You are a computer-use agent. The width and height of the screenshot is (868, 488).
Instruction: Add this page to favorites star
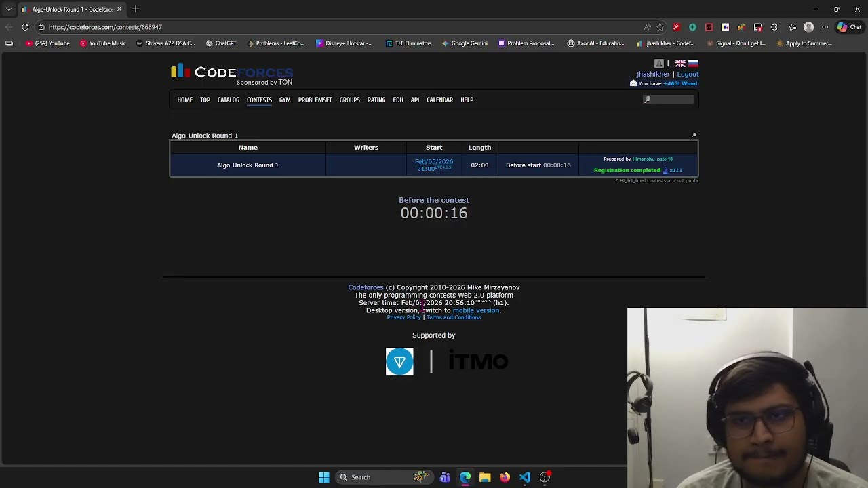click(660, 27)
